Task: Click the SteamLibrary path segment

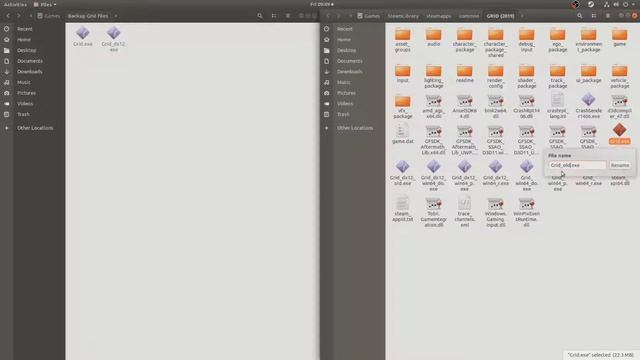Action: point(403,16)
